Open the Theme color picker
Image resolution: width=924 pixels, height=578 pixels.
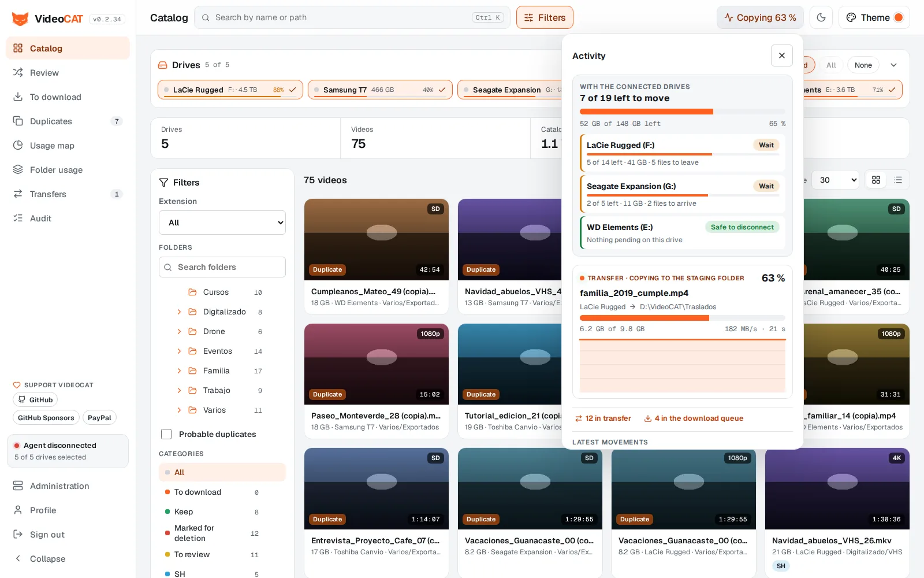click(x=874, y=17)
